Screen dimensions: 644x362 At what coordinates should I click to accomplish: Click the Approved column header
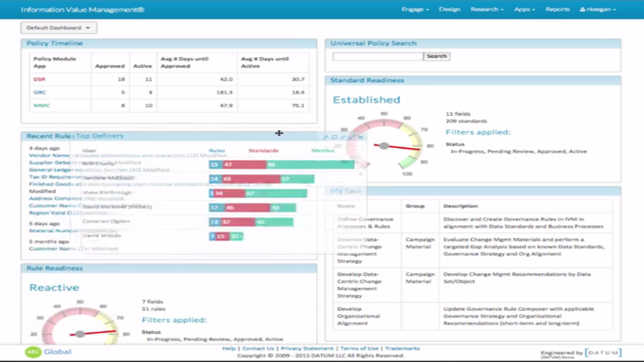[x=110, y=66]
